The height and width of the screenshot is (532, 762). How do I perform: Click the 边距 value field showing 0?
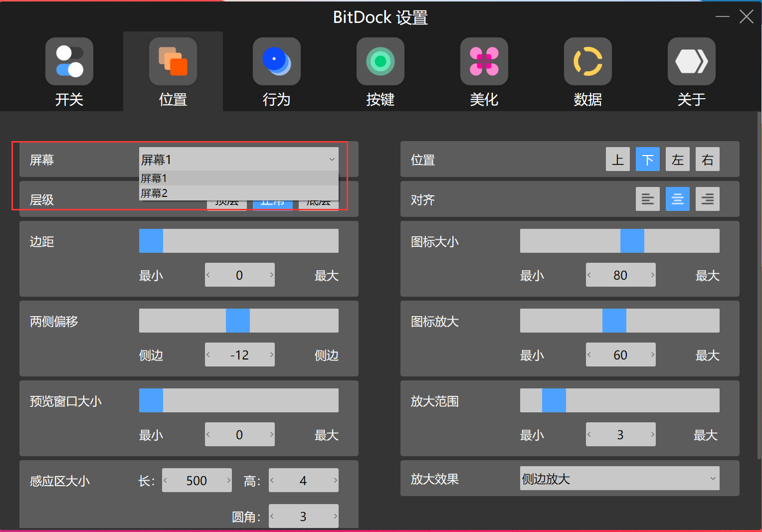[x=240, y=275]
